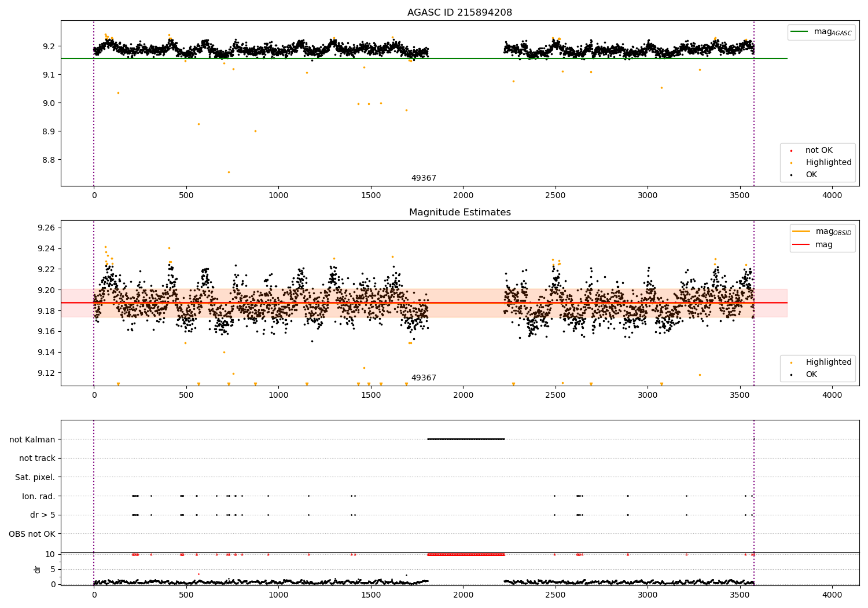Click the 10 tick on dr axis

pyautogui.click(x=50, y=554)
